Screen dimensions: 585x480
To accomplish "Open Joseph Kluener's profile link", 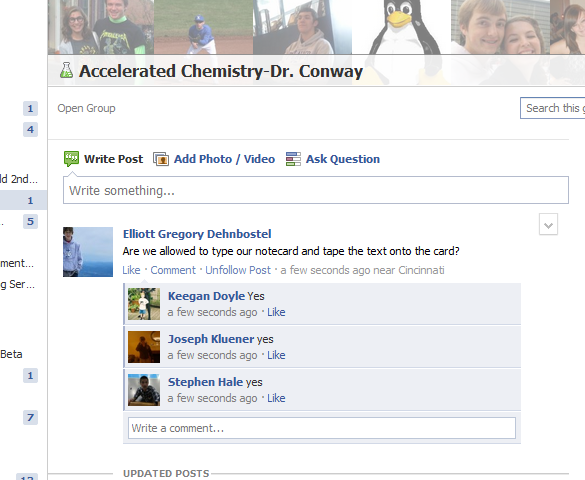I will click(x=211, y=339).
